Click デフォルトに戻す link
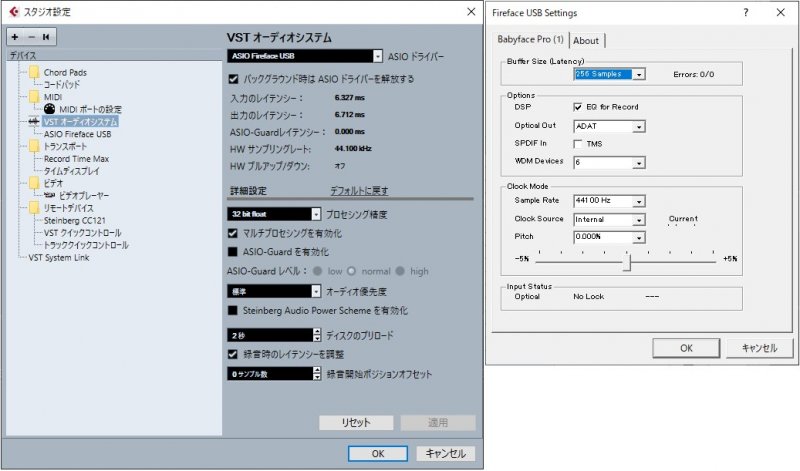This screenshot has width=800, height=471. [359, 190]
